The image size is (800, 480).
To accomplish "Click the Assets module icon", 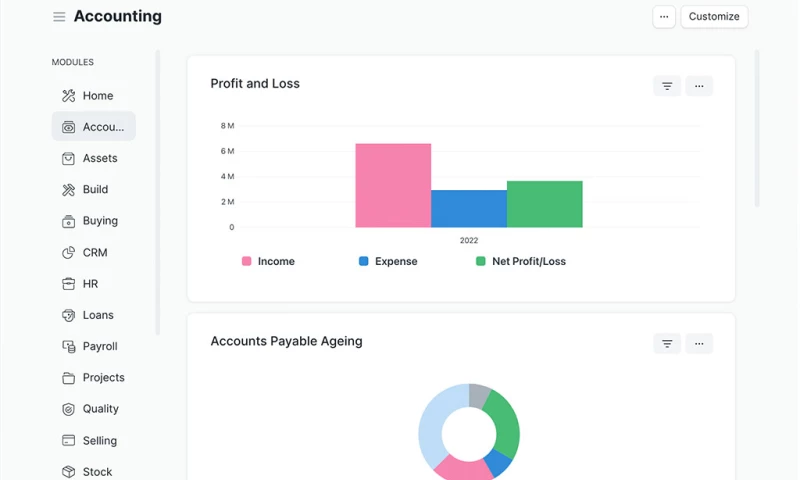I will (x=68, y=158).
